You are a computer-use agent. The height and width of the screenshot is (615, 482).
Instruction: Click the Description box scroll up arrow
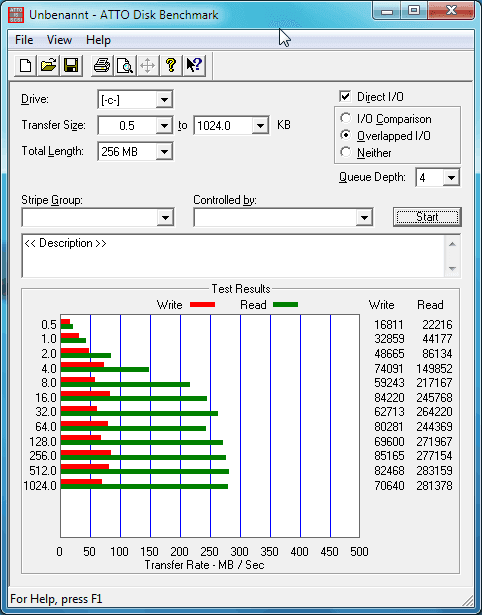[452, 244]
